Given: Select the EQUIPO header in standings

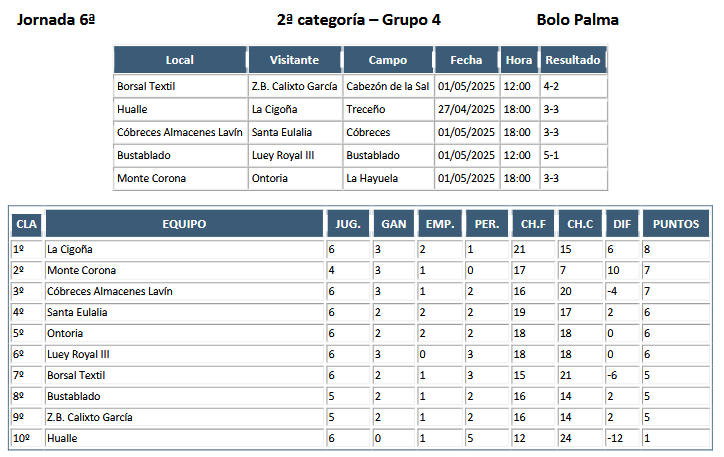Looking at the screenshot, I should click(184, 224).
